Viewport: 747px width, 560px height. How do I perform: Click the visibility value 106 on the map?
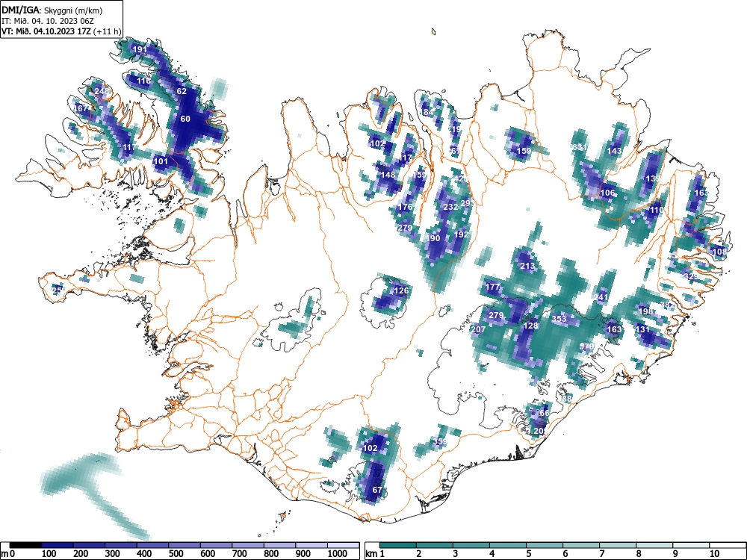(607, 193)
